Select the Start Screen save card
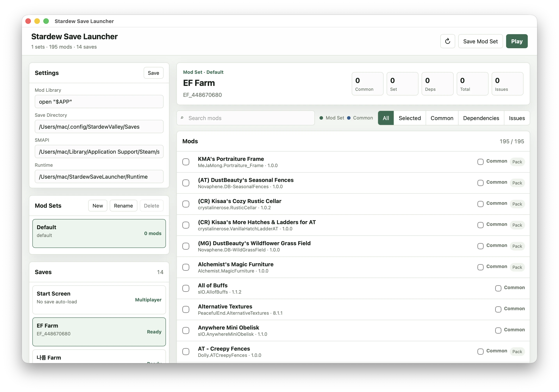 pos(99,299)
